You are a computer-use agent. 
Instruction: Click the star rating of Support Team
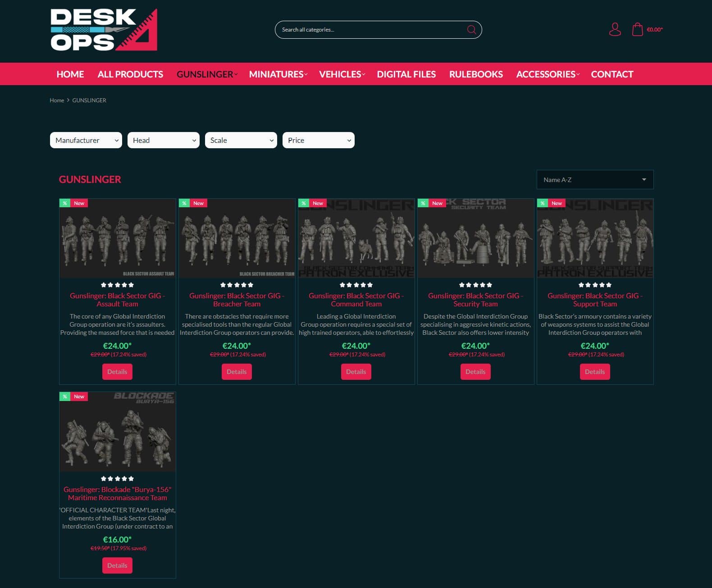coord(595,285)
